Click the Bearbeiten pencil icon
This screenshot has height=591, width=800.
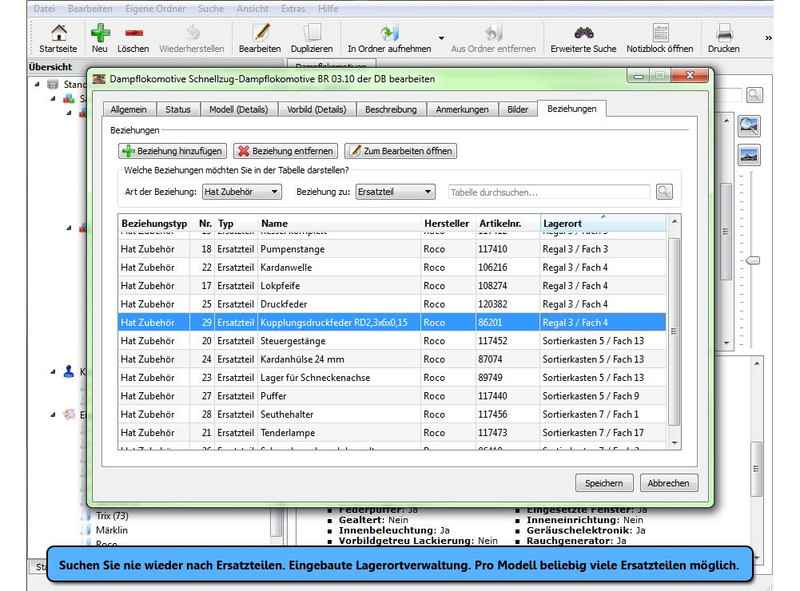tap(261, 33)
